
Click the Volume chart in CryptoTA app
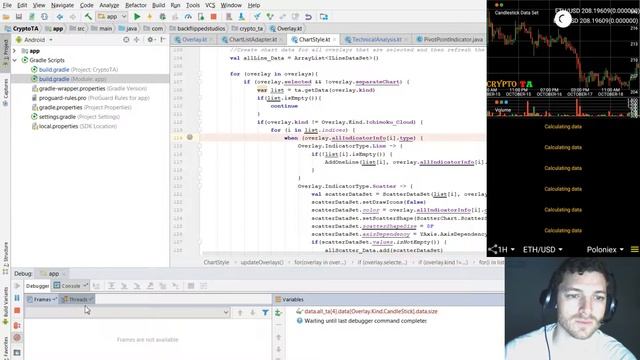[x=563, y=107]
